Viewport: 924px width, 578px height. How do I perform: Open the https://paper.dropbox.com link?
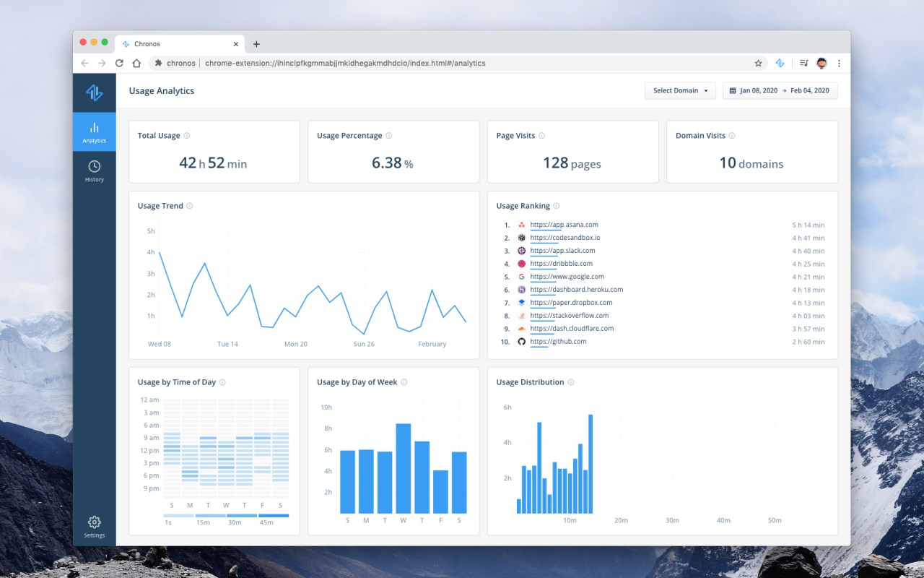tap(571, 303)
